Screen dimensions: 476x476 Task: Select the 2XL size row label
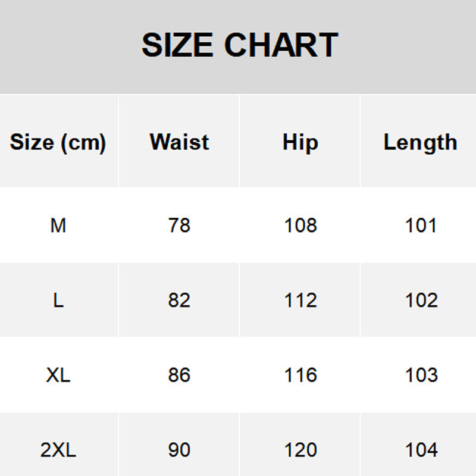click(58, 450)
